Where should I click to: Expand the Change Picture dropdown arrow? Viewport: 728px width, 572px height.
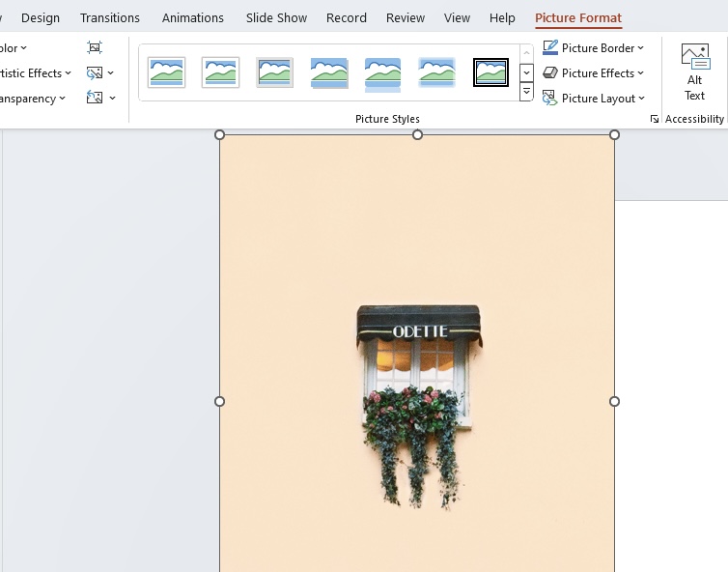[110, 72]
